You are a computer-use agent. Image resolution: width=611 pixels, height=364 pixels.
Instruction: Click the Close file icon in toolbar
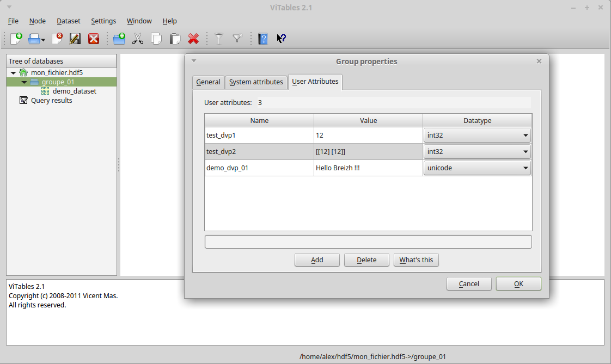pos(57,39)
